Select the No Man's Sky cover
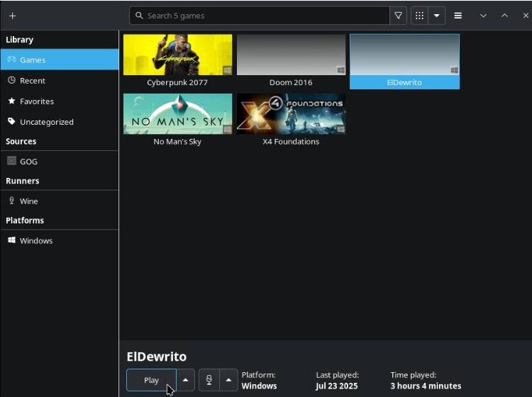 (x=178, y=114)
